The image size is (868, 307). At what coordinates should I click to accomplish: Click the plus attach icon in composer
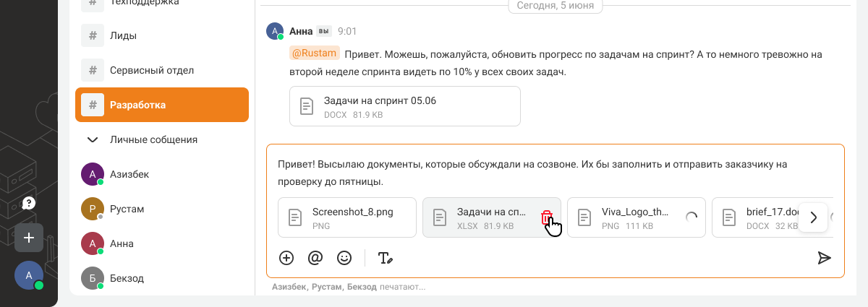(x=286, y=258)
